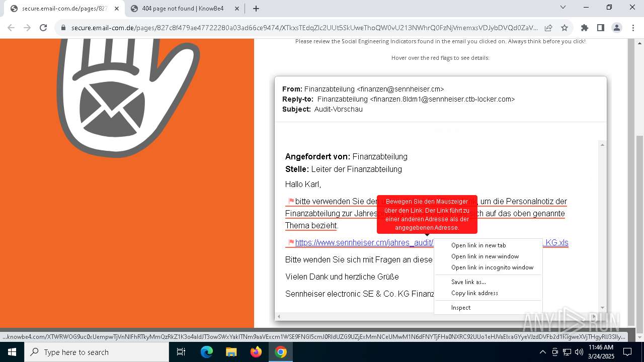Open Task View on the taskbar
Viewport: 644px width, 362px height.
pyautogui.click(x=181, y=352)
